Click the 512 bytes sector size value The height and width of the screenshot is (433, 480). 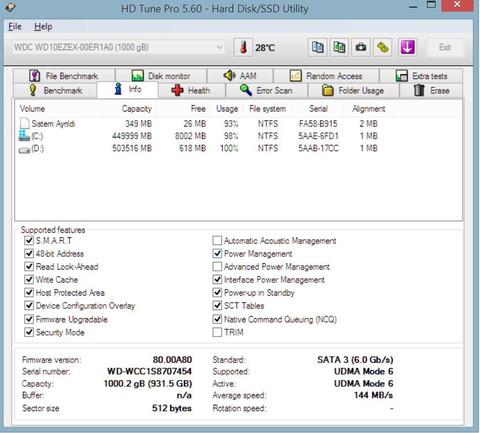click(x=172, y=408)
